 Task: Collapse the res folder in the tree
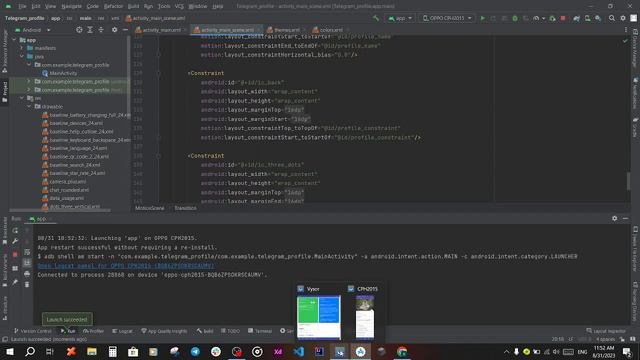coord(22,98)
